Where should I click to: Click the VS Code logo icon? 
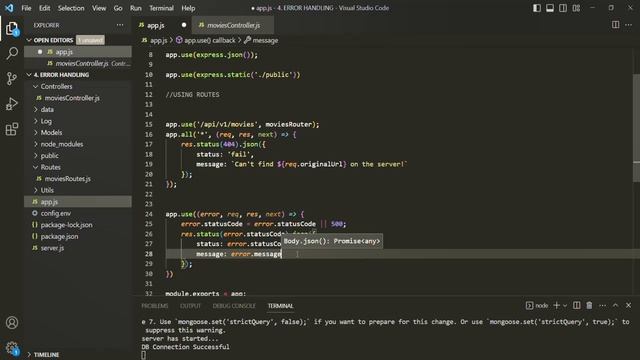pos(9,8)
